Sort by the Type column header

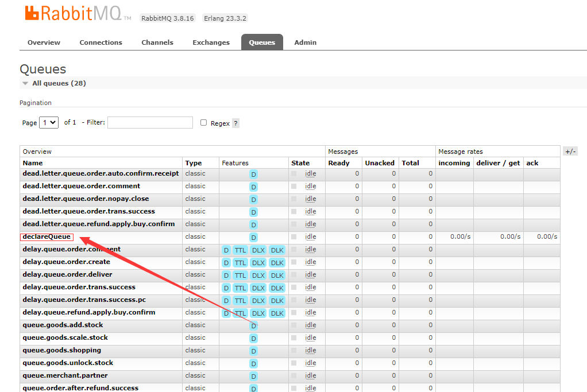coord(193,162)
